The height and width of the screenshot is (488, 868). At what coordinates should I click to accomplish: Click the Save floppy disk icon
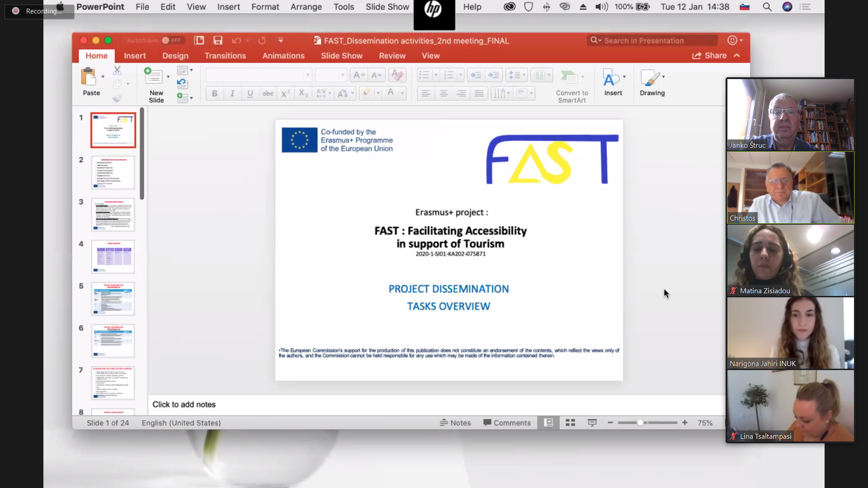tap(218, 40)
